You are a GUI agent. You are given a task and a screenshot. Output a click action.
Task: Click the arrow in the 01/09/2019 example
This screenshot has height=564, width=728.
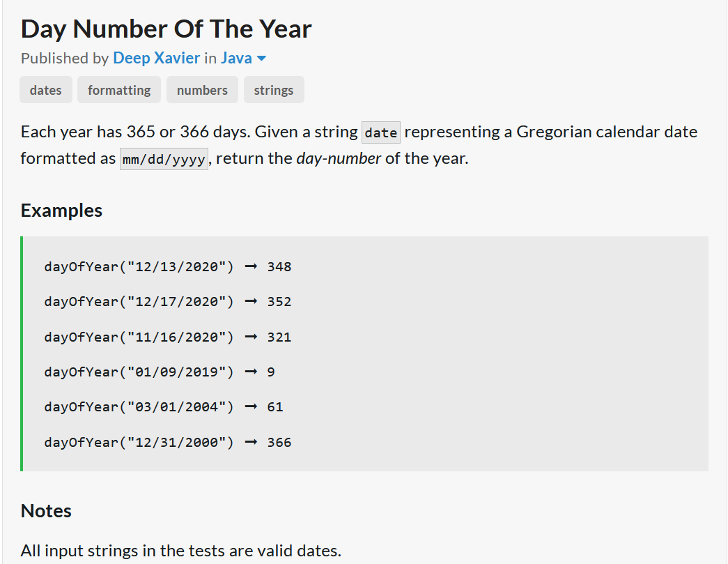click(x=251, y=372)
